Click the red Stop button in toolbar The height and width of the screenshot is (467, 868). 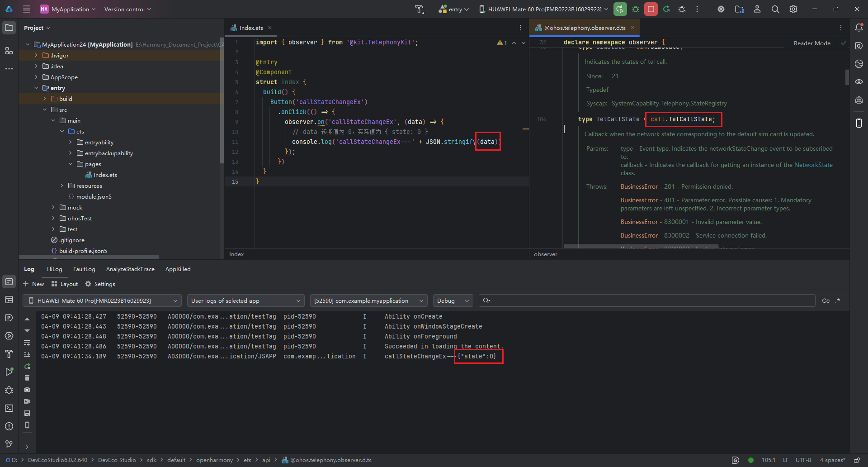[x=651, y=9]
